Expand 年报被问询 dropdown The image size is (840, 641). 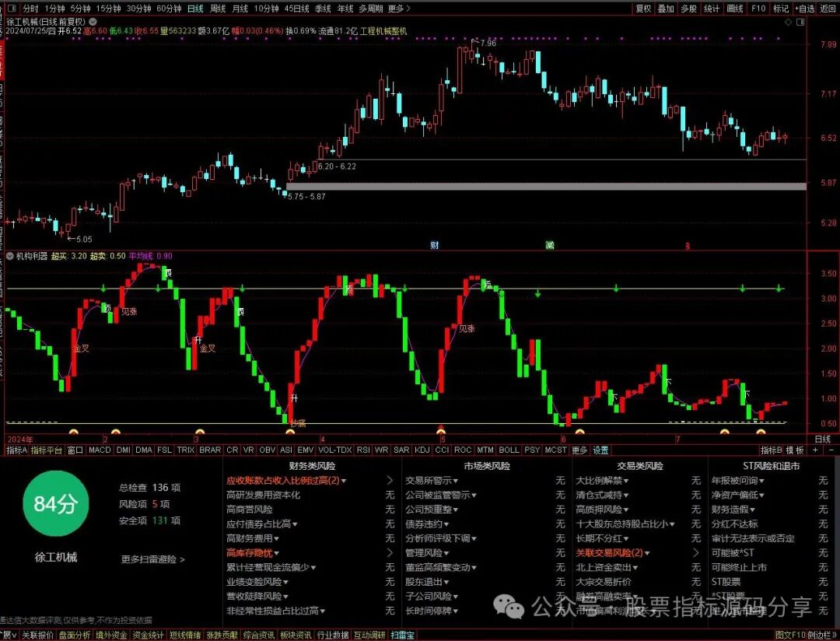[737, 481]
